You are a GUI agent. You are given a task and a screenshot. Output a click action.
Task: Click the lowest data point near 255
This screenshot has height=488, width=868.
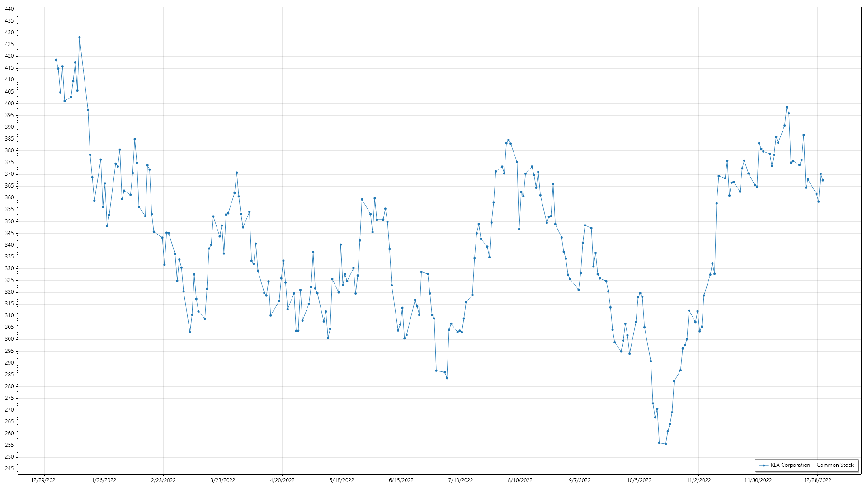(x=665, y=444)
